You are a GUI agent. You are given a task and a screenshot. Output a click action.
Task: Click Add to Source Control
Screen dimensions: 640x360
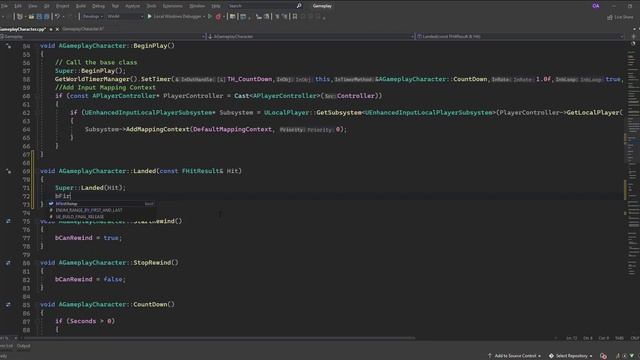[x=514, y=356]
